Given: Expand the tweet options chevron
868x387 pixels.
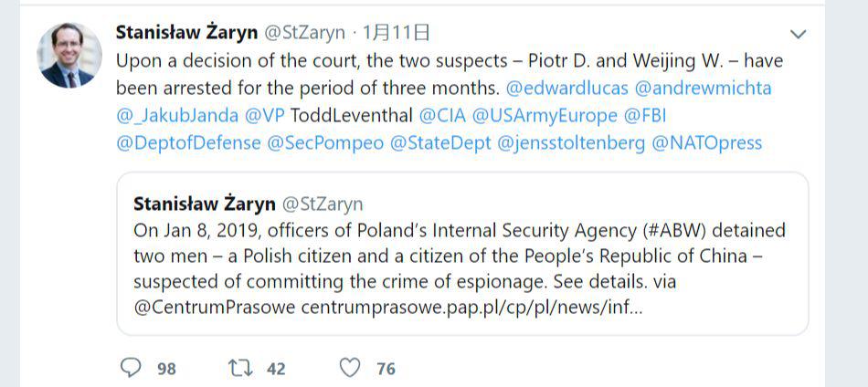Looking at the screenshot, I should pyautogui.click(x=799, y=35).
